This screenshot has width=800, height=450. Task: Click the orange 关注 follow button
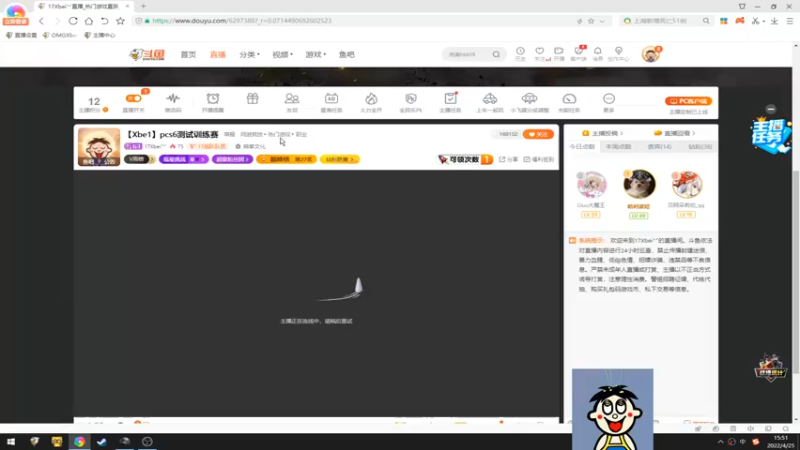pyautogui.click(x=538, y=134)
